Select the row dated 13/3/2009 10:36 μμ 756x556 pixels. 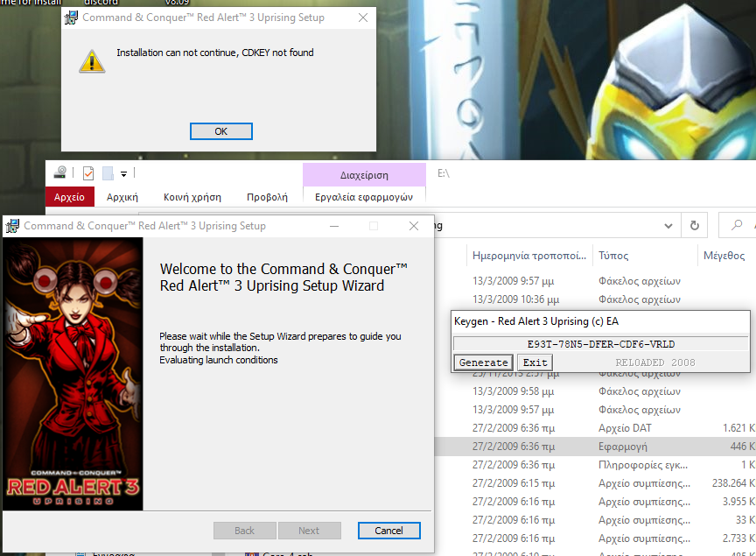[595, 299]
